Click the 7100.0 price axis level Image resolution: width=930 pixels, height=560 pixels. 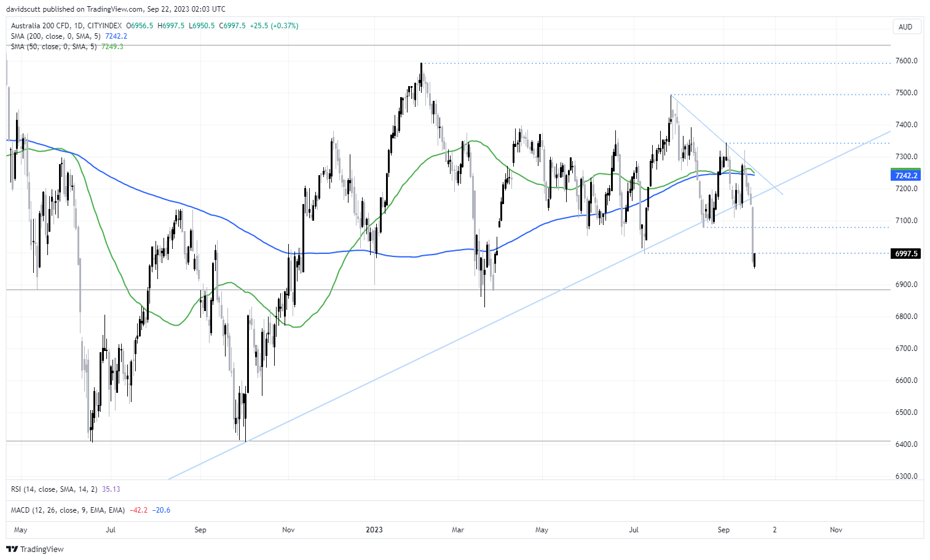(907, 221)
